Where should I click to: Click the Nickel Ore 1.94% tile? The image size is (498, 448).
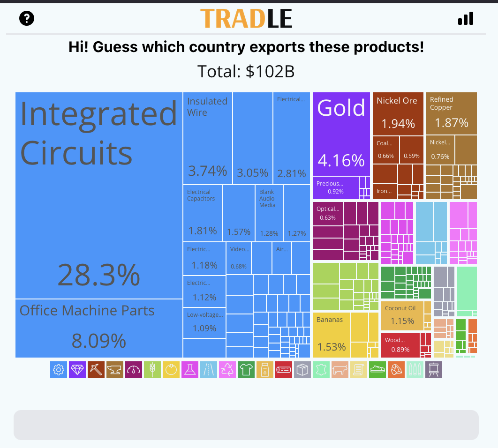398,113
